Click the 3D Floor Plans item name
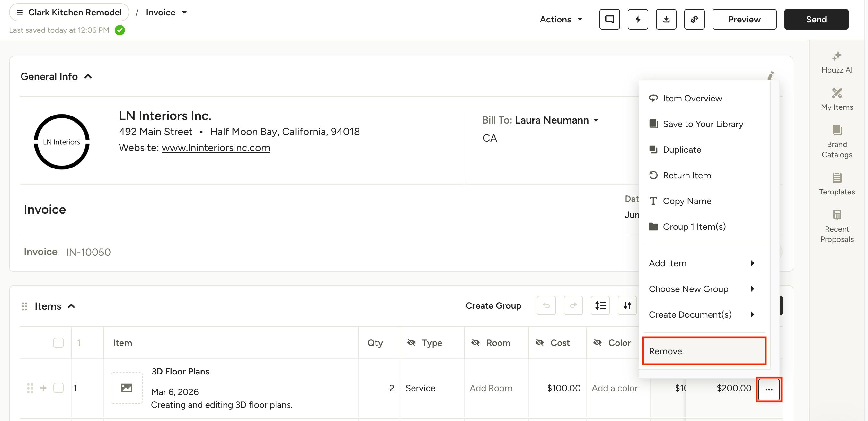The image size is (868, 421). click(180, 372)
